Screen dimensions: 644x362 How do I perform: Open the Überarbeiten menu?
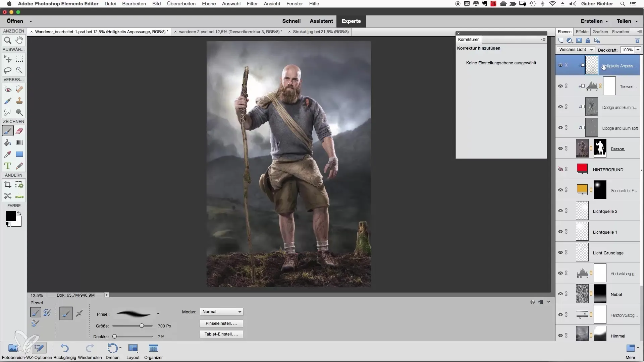(181, 4)
